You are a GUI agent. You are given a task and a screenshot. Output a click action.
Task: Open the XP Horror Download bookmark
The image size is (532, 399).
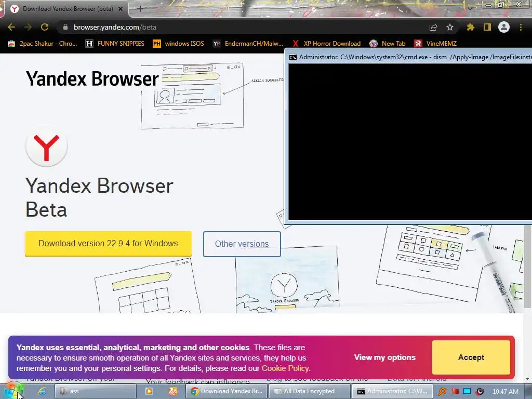pyautogui.click(x=326, y=44)
